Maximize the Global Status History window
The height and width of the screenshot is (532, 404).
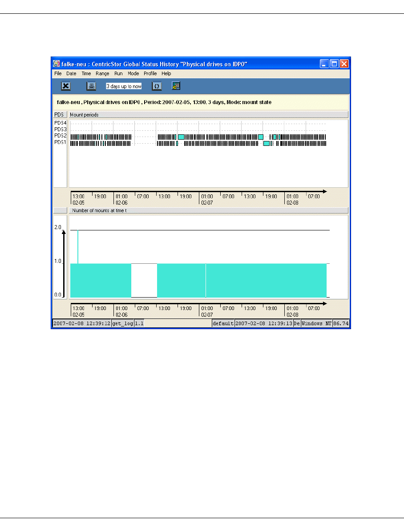click(335, 64)
